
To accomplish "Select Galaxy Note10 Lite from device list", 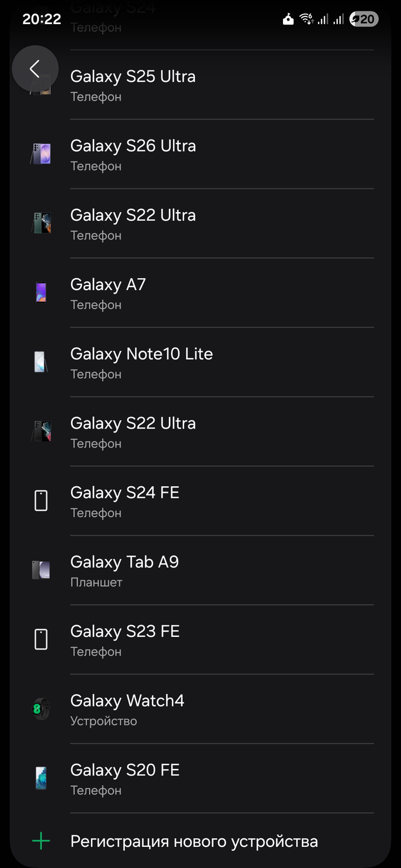I will point(200,362).
